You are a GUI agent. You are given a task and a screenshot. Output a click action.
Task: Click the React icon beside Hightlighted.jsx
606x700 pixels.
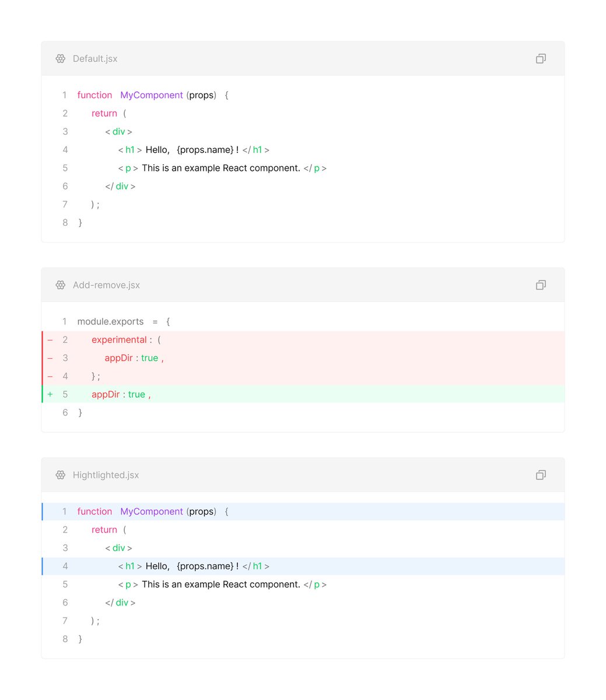pos(61,475)
